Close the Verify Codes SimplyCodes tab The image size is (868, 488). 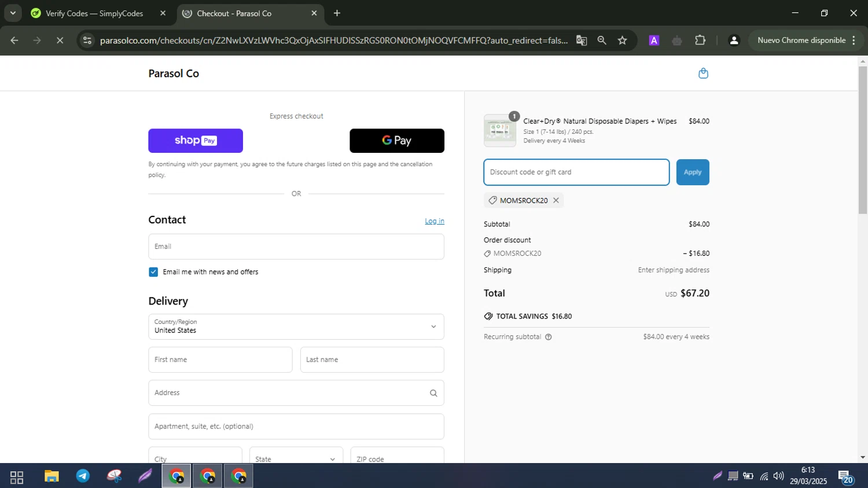point(163,13)
